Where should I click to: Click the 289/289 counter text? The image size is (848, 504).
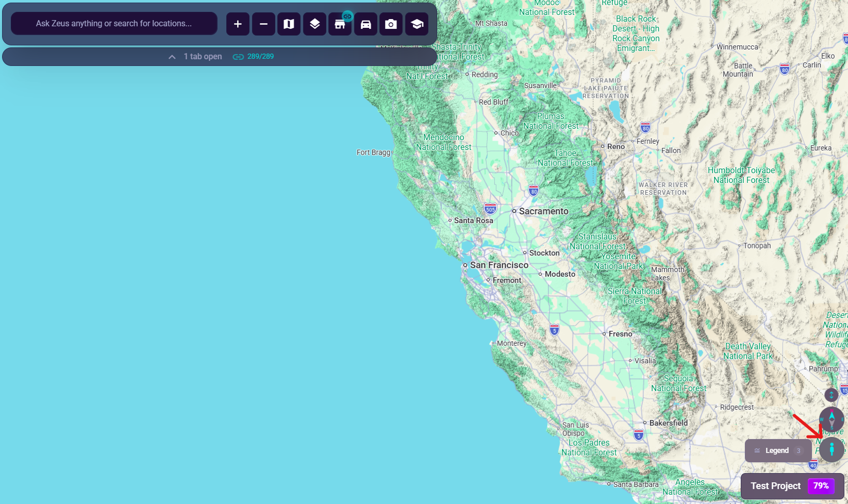pos(260,57)
